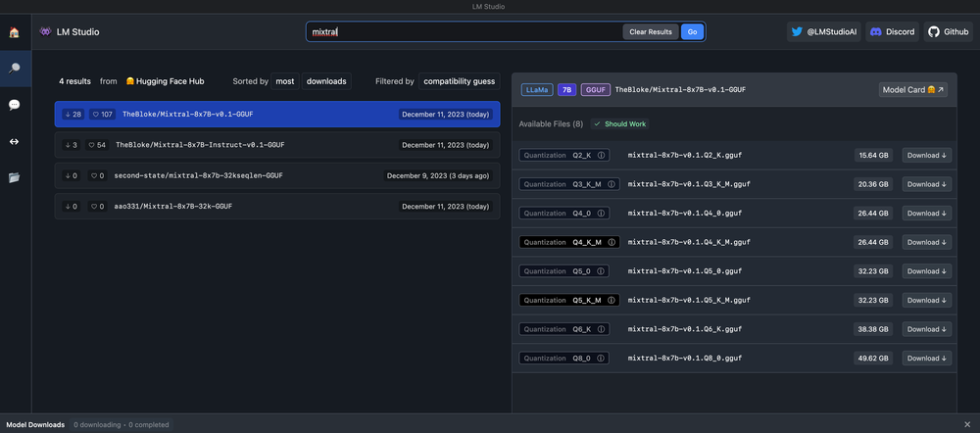
Task: Open the My Models folder sidebar icon
Action: tap(14, 177)
